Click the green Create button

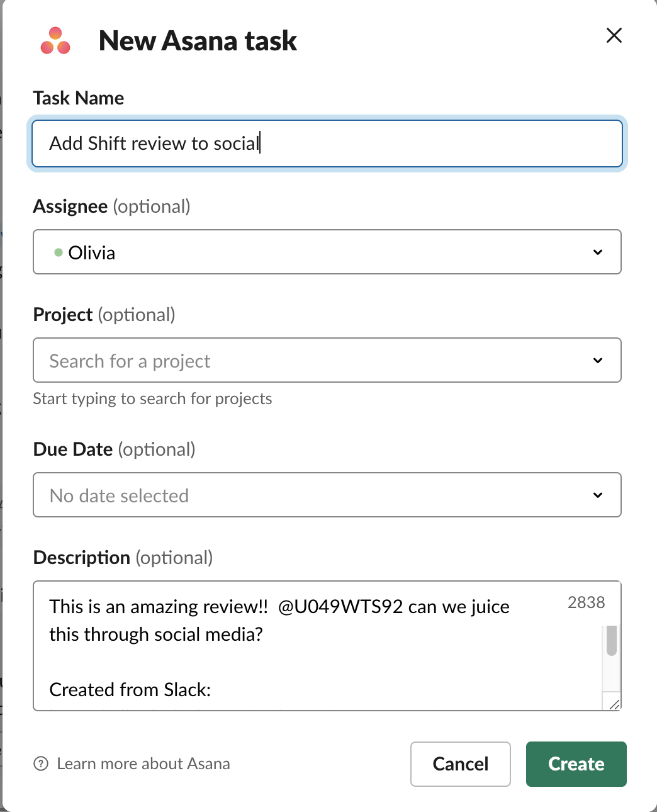[x=576, y=764]
